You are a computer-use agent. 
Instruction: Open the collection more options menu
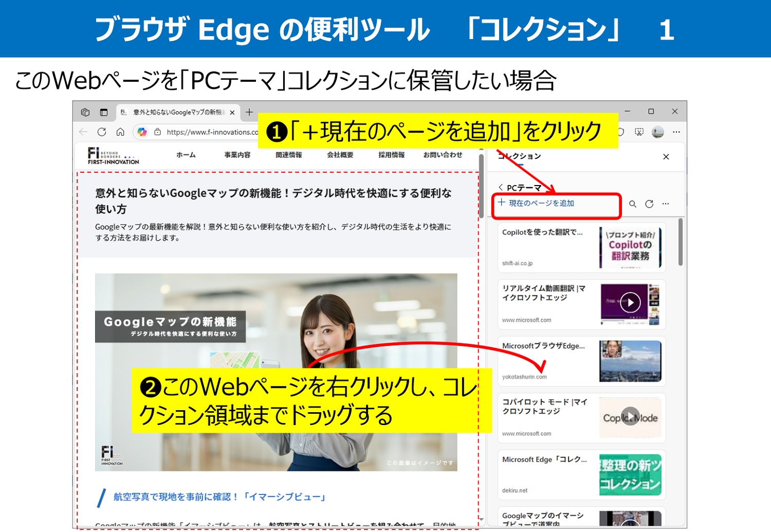(x=666, y=204)
